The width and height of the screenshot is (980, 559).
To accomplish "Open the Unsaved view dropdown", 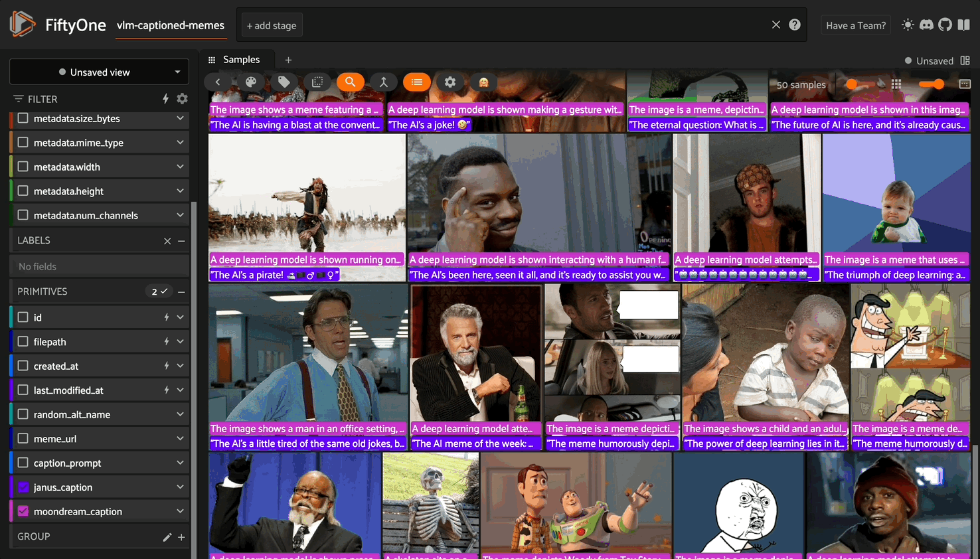I will 99,72.
